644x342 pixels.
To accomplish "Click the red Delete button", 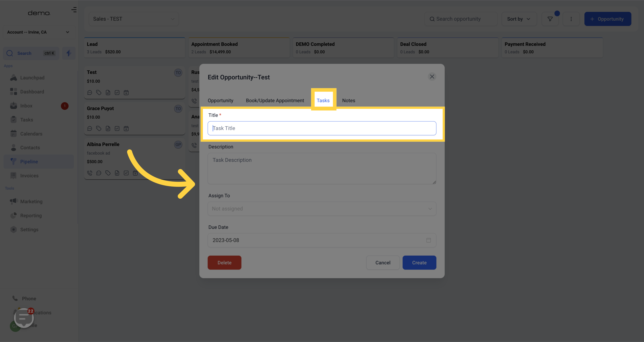I will coord(224,263).
